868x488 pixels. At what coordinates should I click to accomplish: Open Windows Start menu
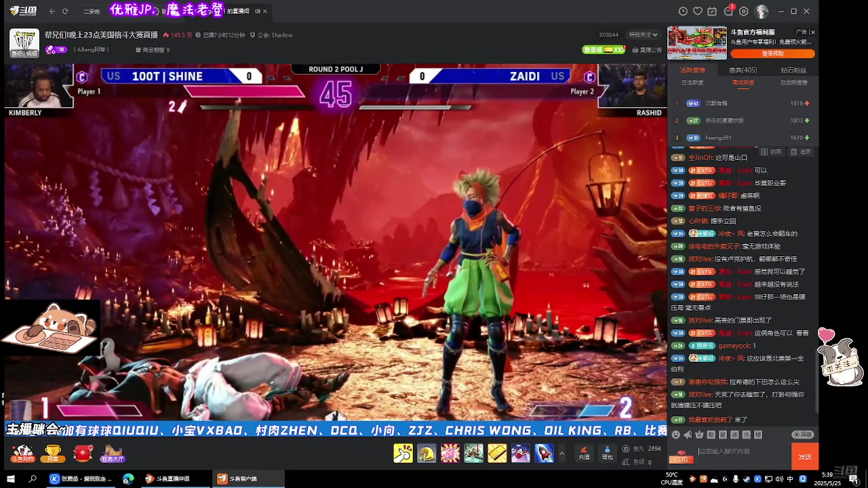[12, 479]
